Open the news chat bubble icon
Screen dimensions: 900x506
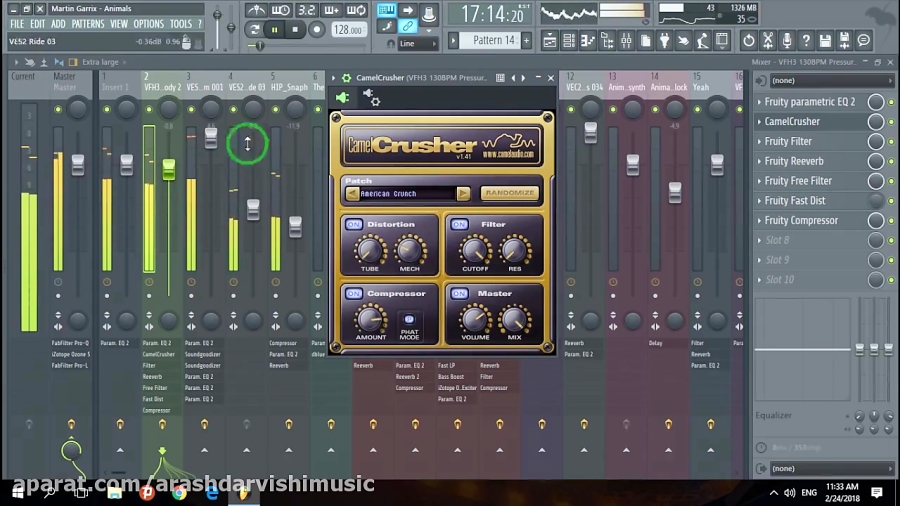pyautogui.click(x=863, y=41)
